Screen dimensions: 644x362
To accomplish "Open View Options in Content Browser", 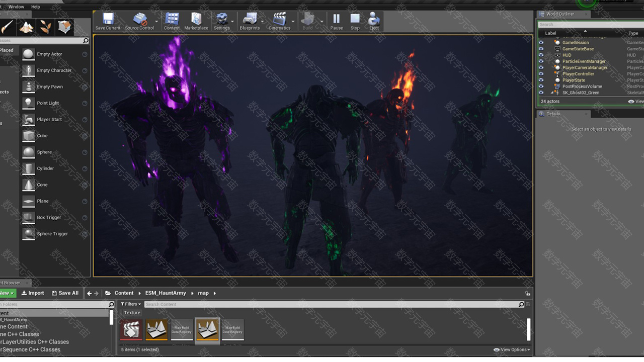I will pyautogui.click(x=512, y=349).
